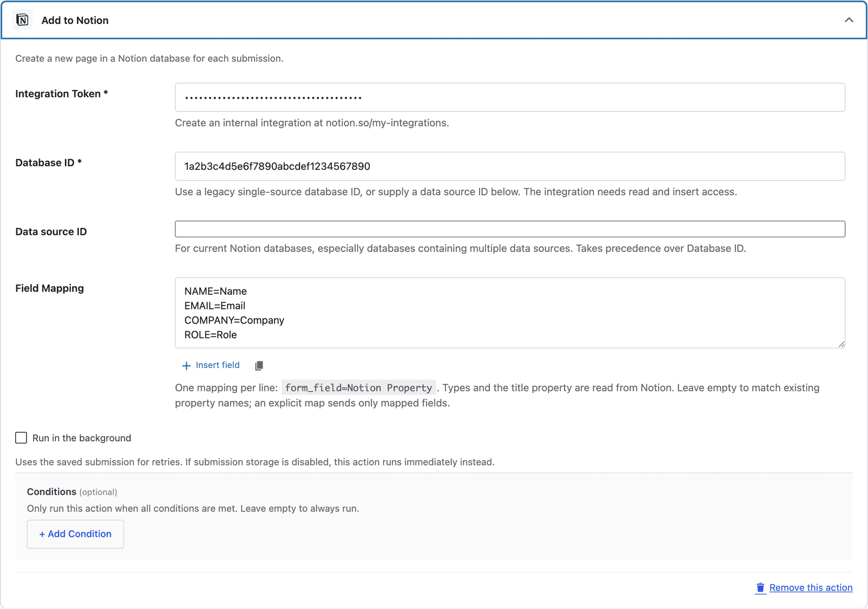
Task: Click the Data source ID label
Action: tap(51, 232)
